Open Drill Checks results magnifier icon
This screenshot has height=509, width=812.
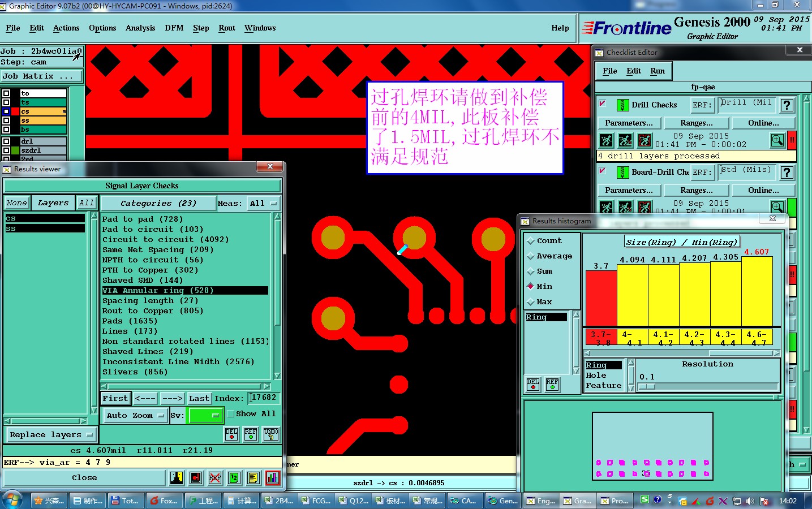[x=777, y=140]
